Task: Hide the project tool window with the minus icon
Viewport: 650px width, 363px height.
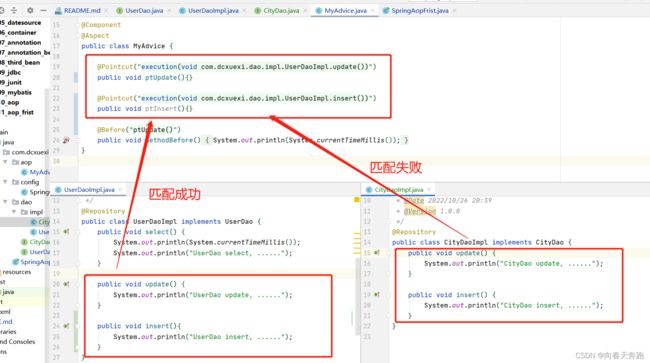Action: coord(44,10)
